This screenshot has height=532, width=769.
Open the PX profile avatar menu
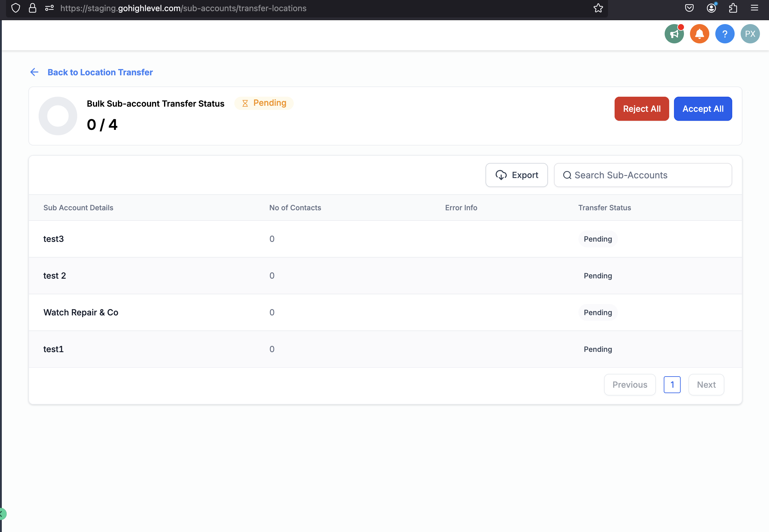750,34
